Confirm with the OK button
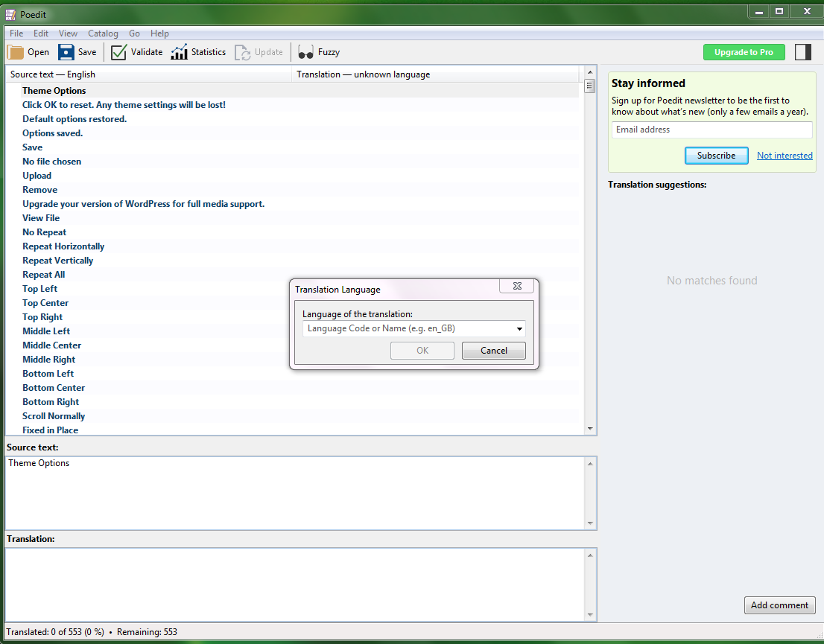Viewport: 824px width, 644px height. (x=422, y=351)
